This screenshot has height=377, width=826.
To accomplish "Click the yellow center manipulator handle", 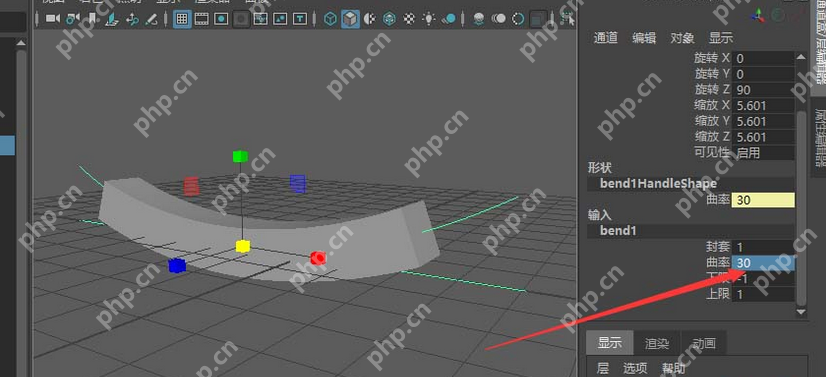I will point(242,246).
